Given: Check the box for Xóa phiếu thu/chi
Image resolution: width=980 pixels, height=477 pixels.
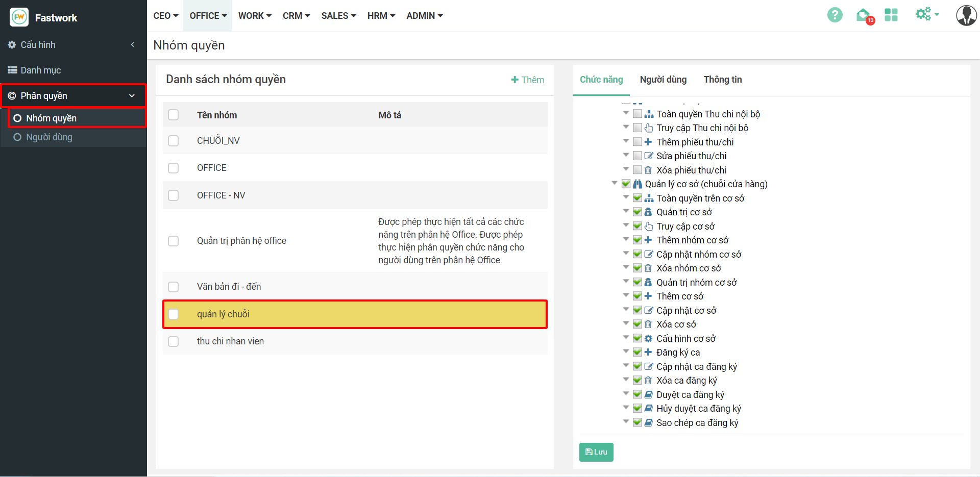Looking at the screenshot, I should tap(638, 170).
